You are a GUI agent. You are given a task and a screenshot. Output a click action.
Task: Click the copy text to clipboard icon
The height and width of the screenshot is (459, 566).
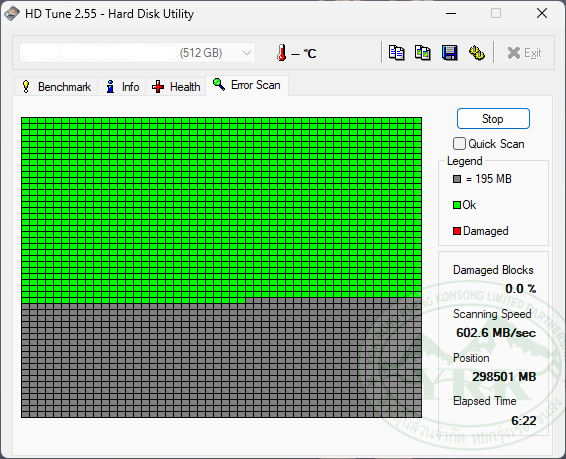click(396, 53)
